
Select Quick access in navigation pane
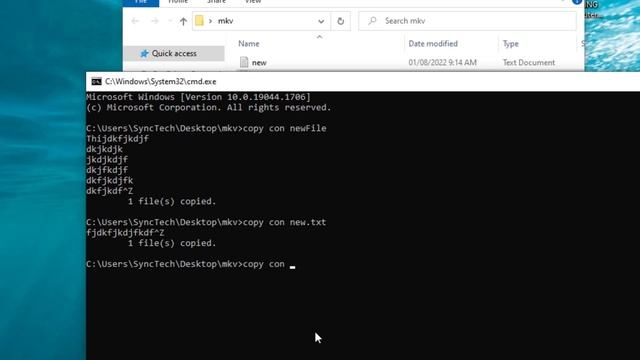(174, 53)
